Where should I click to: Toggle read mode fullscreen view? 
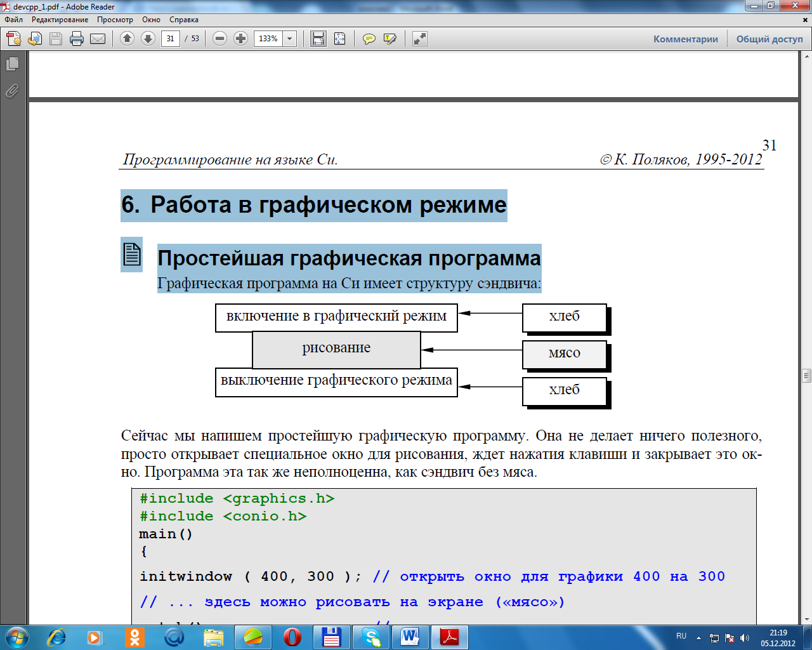pyautogui.click(x=419, y=39)
